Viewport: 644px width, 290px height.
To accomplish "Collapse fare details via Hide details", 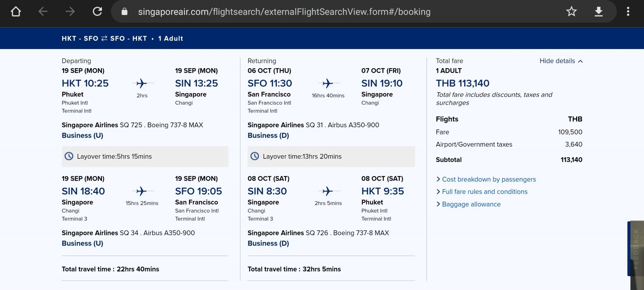I will point(561,61).
